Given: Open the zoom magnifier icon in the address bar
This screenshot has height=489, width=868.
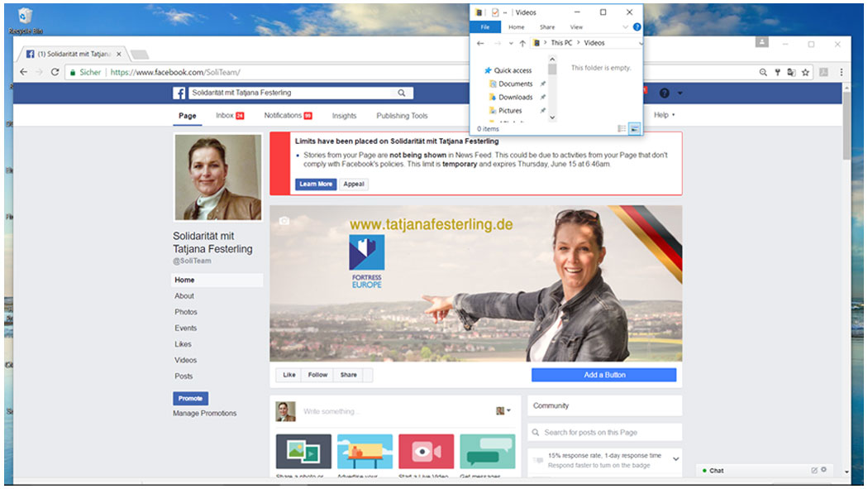Looking at the screenshot, I should point(763,72).
